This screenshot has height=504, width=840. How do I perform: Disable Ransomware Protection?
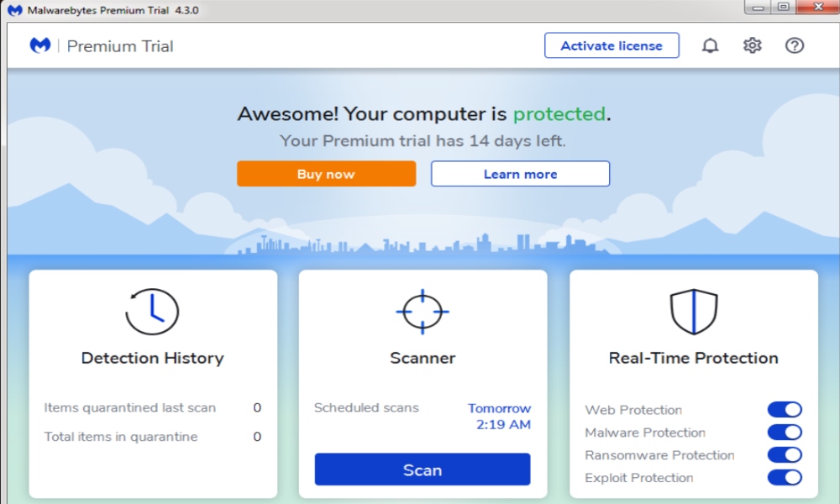(785, 454)
